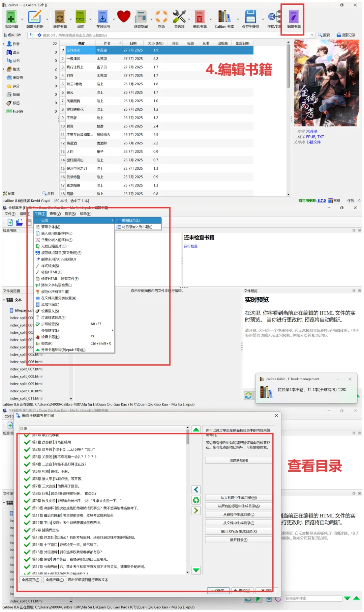This screenshot has width=364, height=612.
Task: Click 从链接中生成目录(L) button
Action: point(239,514)
